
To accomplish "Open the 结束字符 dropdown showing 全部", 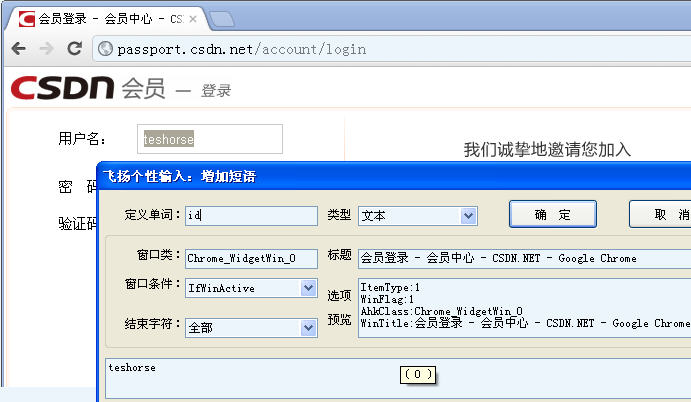I will click(x=251, y=328).
